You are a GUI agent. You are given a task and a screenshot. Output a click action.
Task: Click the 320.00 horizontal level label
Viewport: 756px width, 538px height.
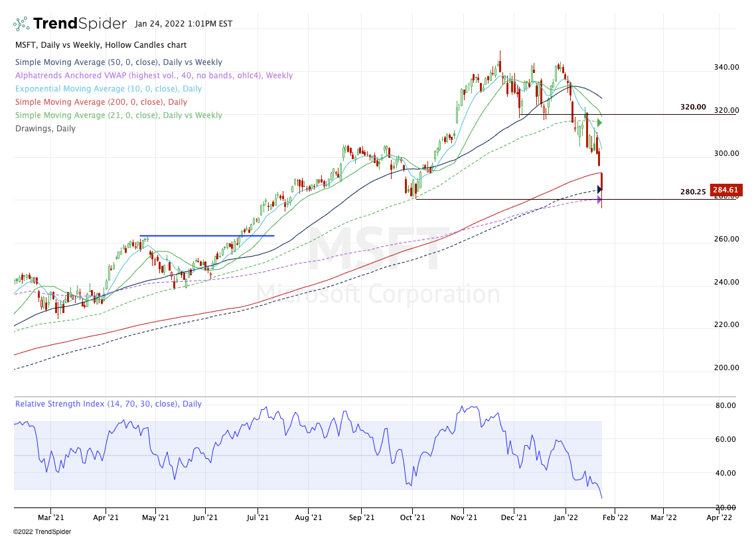pyautogui.click(x=693, y=107)
